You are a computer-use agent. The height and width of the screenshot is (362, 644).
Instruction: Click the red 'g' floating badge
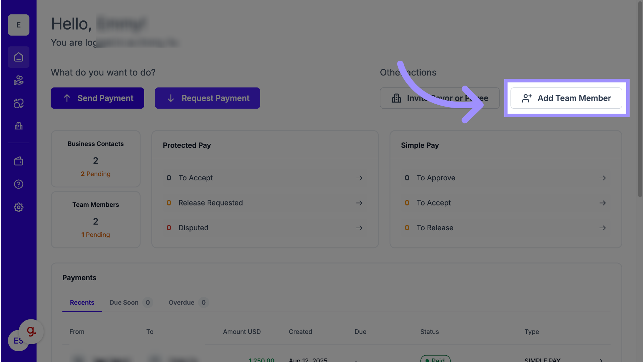[x=31, y=331]
